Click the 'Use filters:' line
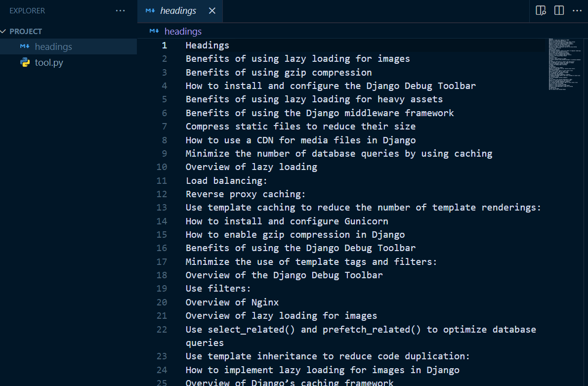This screenshot has height=386, width=588. coord(218,289)
